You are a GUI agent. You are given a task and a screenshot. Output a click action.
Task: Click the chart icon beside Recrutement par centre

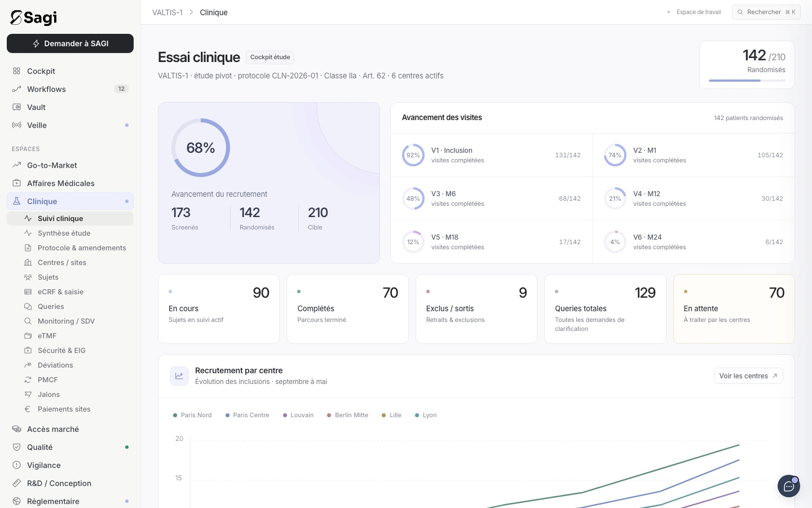179,376
